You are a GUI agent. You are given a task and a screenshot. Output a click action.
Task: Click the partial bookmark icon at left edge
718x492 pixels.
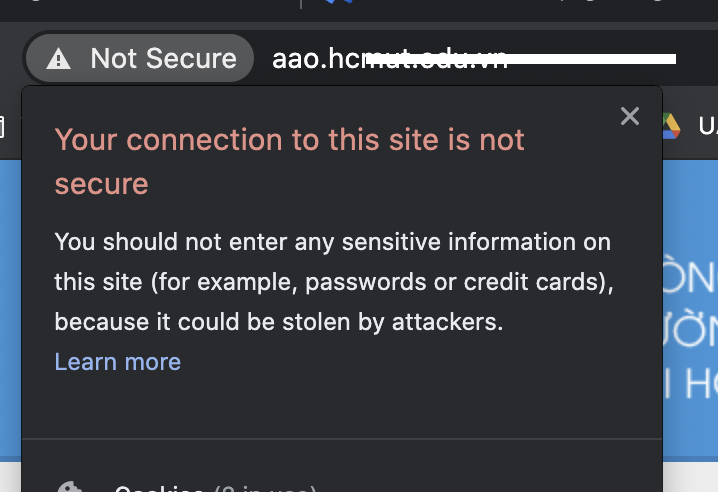[x=2, y=127]
